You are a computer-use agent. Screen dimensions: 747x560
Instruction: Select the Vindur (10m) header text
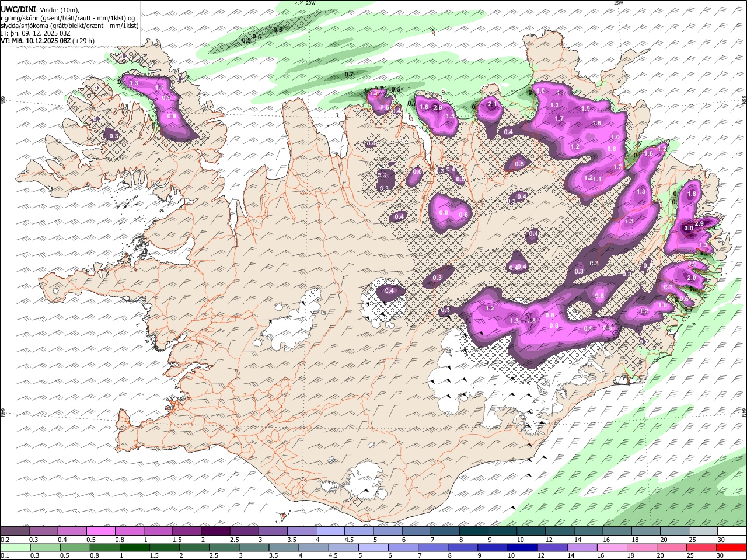59,10
